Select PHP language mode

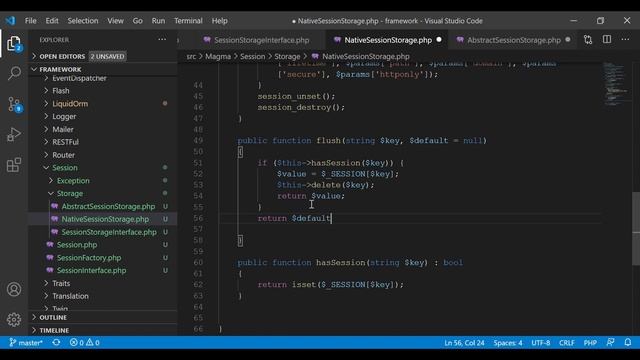pyautogui.click(x=590, y=343)
